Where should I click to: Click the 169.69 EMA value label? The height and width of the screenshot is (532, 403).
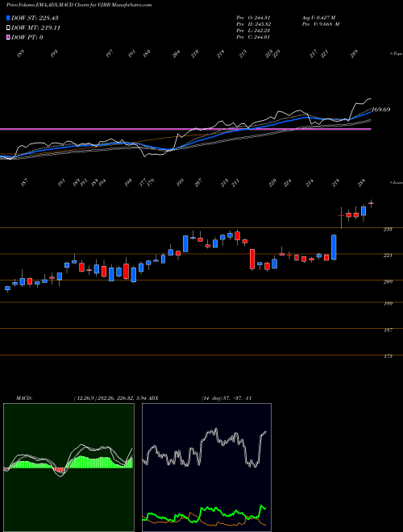pos(380,110)
